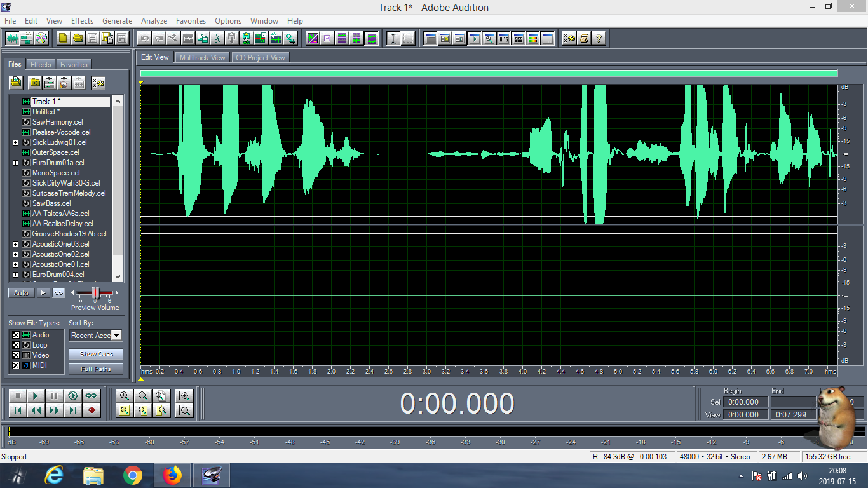Toggle the Loop file type checkbox
868x488 pixels.
pyautogui.click(x=16, y=345)
